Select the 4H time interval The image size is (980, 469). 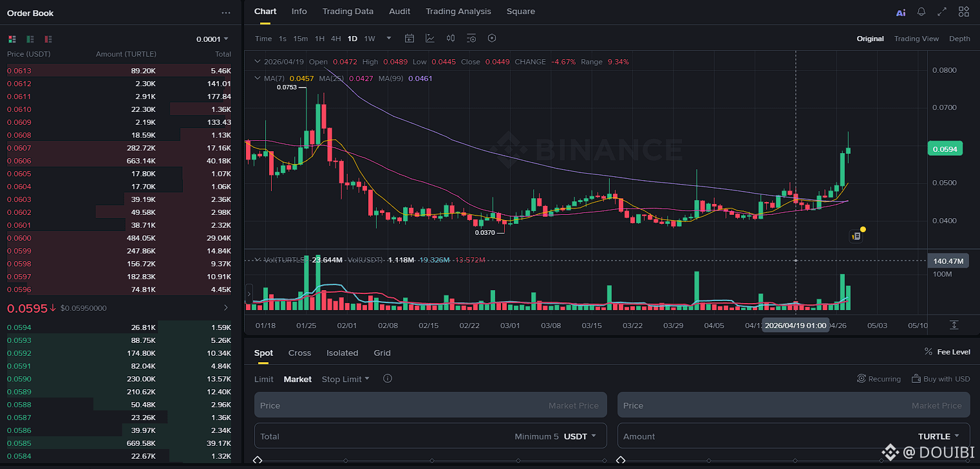pyautogui.click(x=336, y=39)
